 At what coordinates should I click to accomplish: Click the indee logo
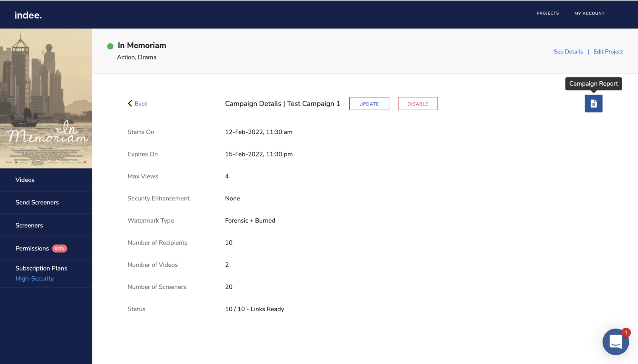(28, 15)
